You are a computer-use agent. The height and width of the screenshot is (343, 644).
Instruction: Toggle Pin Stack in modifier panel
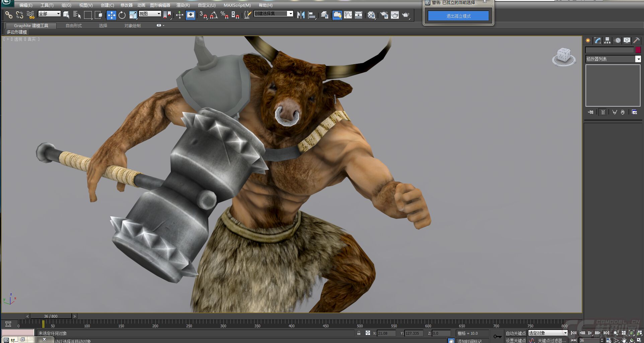click(591, 112)
